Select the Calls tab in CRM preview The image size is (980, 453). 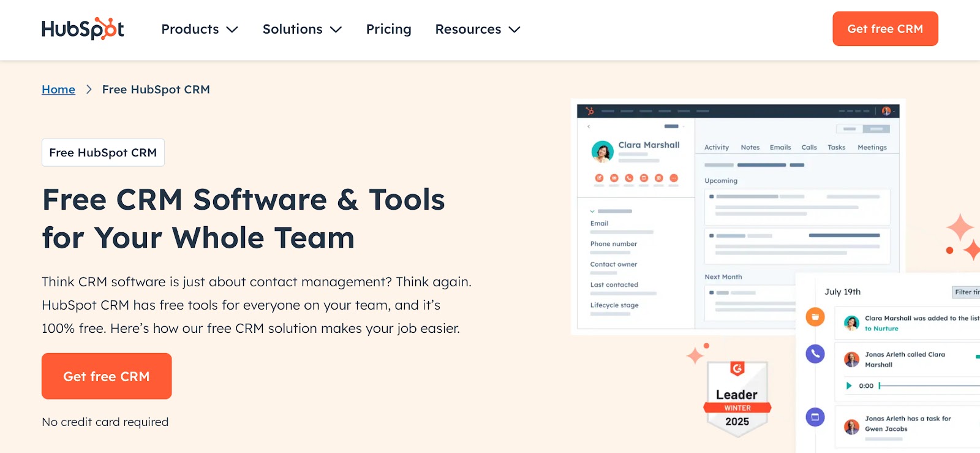[809, 147]
